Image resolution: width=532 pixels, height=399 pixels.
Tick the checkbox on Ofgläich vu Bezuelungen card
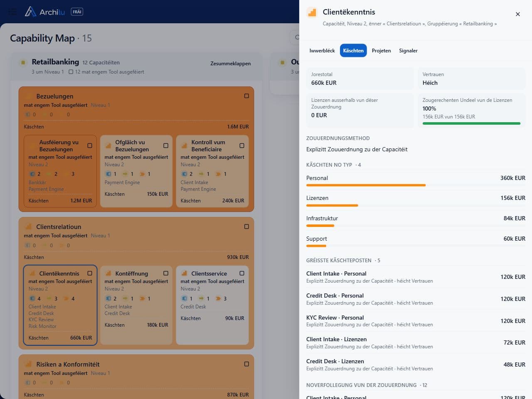click(166, 145)
